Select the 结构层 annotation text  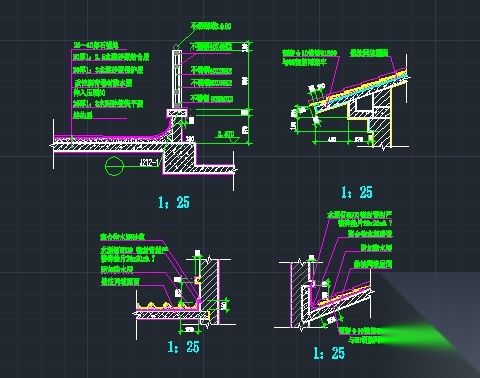tap(83, 115)
